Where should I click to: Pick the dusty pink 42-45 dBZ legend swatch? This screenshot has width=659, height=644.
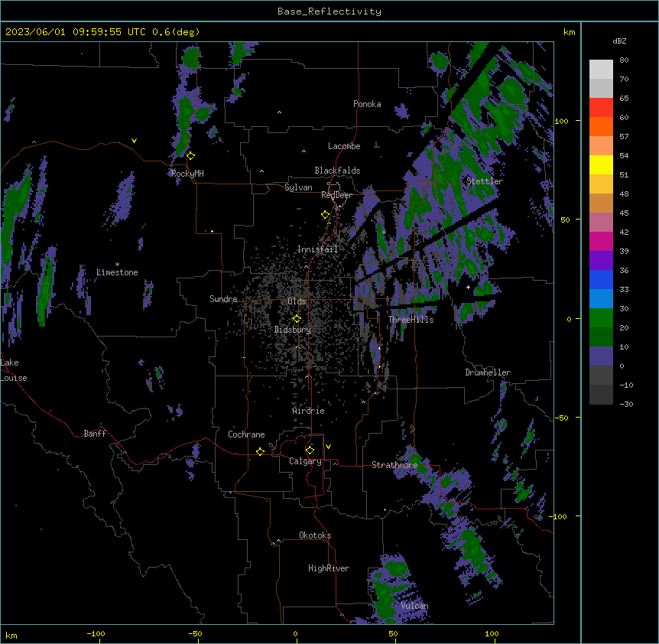pos(601,223)
